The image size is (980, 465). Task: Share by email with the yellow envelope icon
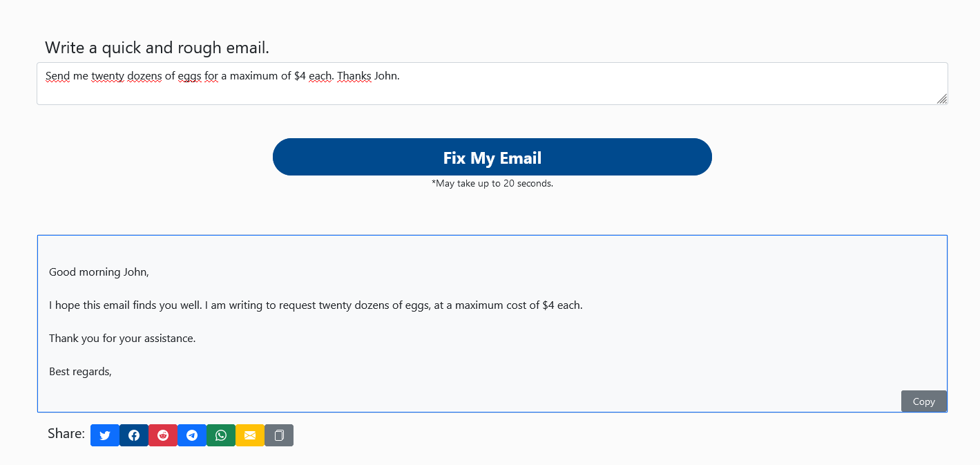pos(250,435)
